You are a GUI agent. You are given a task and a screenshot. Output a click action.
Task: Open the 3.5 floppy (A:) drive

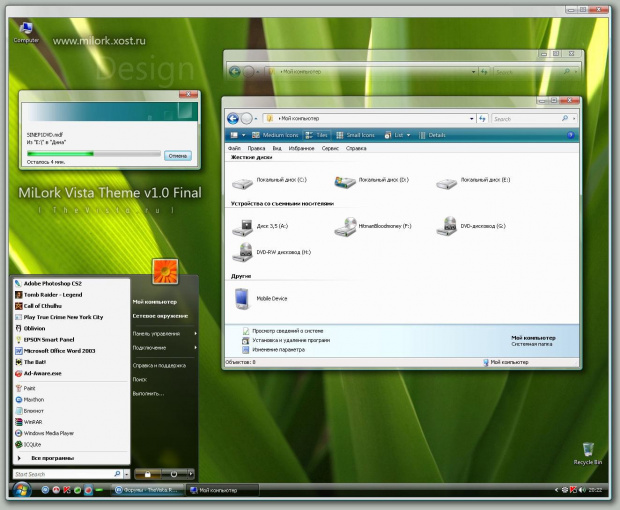[x=242, y=227]
